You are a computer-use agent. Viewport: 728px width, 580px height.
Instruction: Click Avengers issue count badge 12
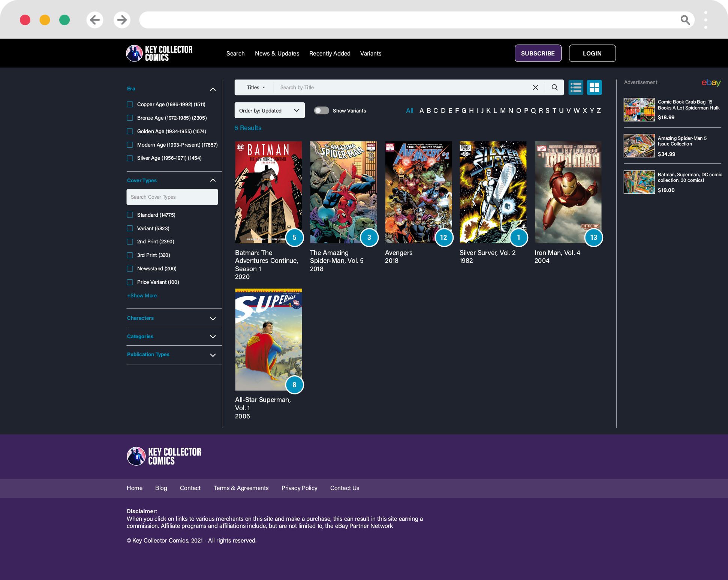pos(444,237)
